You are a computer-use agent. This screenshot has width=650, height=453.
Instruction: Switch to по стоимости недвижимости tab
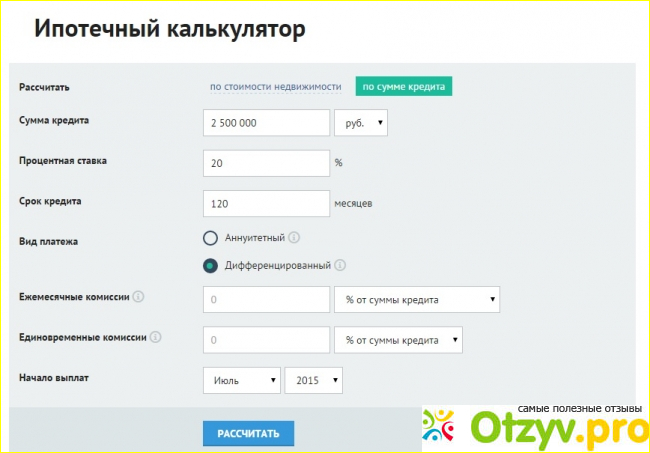275,87
